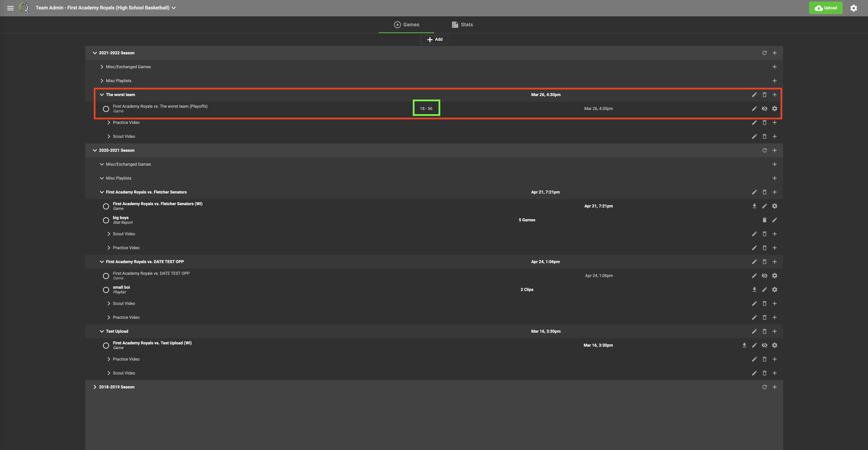868x450 pixels.
Task: Add item to 2018-2019 Season
Action: coord(775,387)
